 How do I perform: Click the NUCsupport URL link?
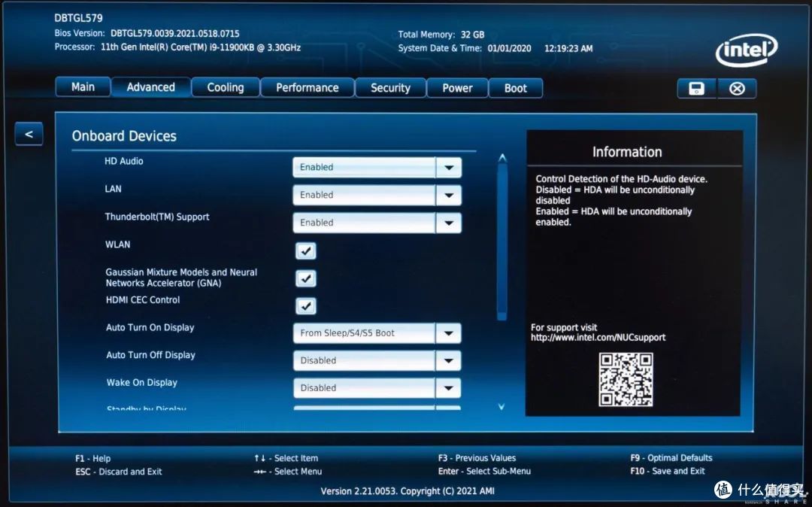[598, 338]
